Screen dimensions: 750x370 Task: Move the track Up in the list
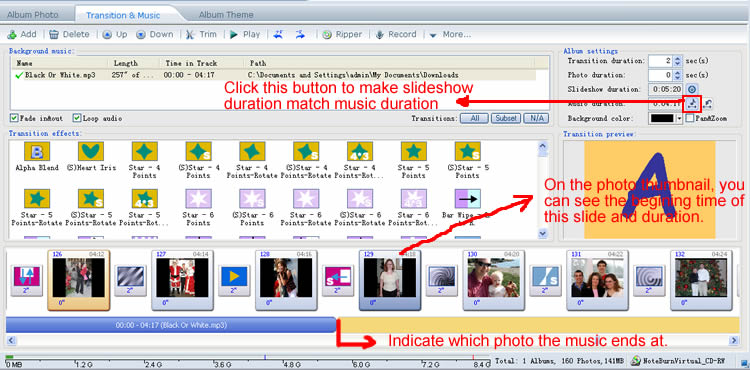pyautogui.click(x=115, y=34)
